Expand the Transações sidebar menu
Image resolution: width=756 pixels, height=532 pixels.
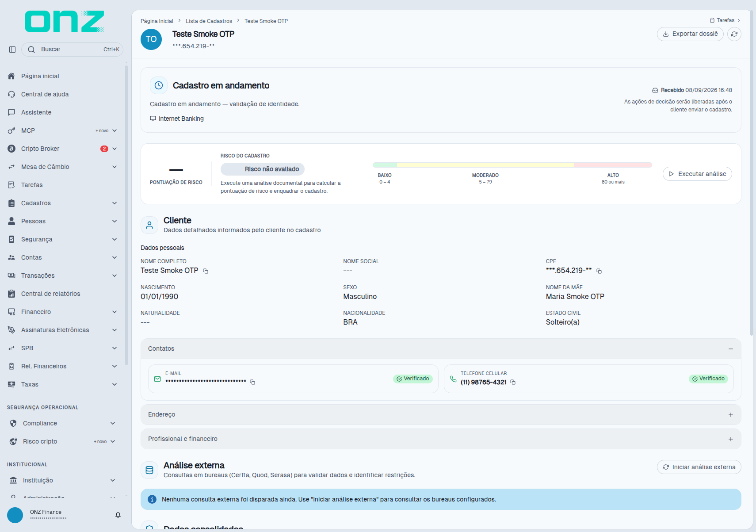[115, 276]
